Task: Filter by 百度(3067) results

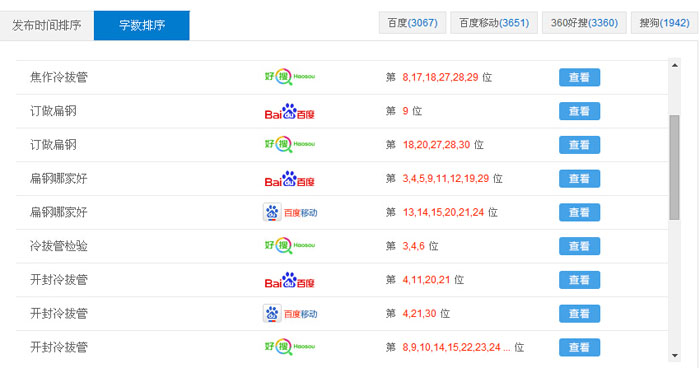Action: pyautogui.click(x=412, y=23)
